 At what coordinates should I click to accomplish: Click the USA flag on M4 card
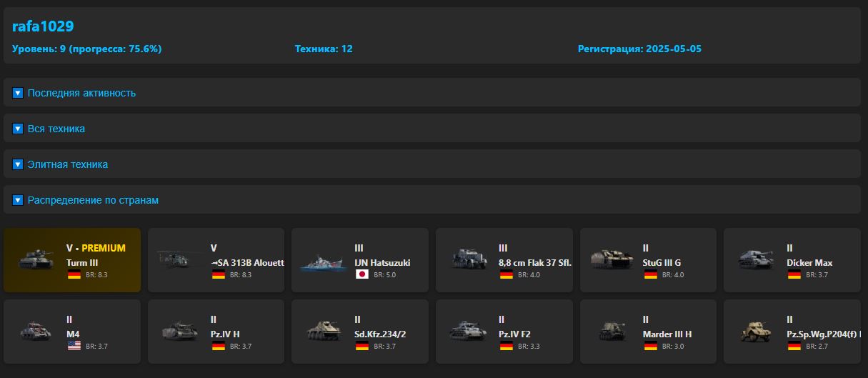74,346
